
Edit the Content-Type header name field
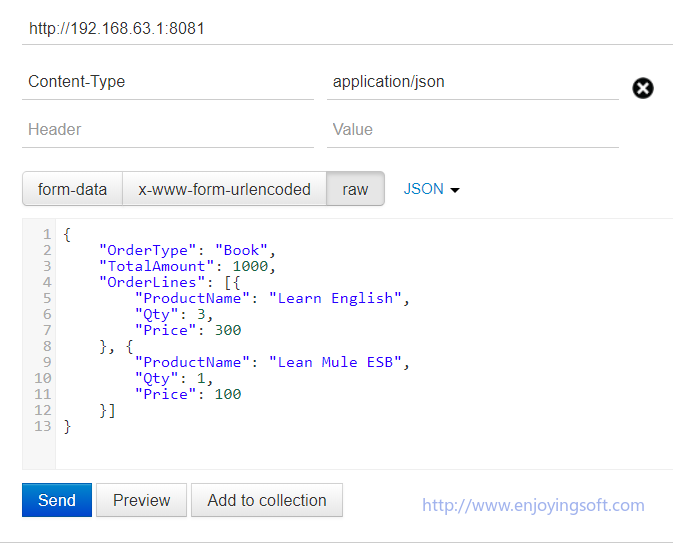tap(168, 82)
